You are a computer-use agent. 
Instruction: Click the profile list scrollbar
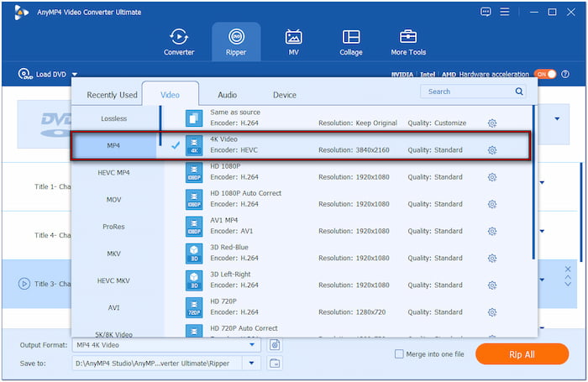[x=533, y=182]
